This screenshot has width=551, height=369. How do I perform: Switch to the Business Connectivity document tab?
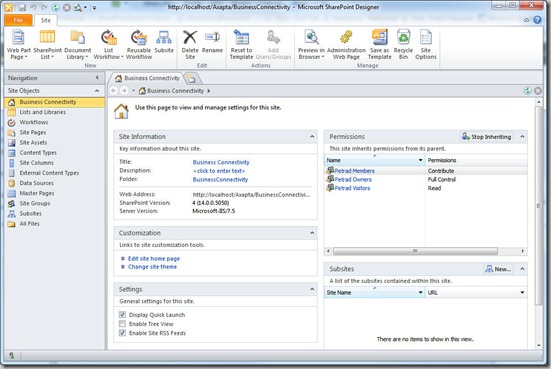148,78
